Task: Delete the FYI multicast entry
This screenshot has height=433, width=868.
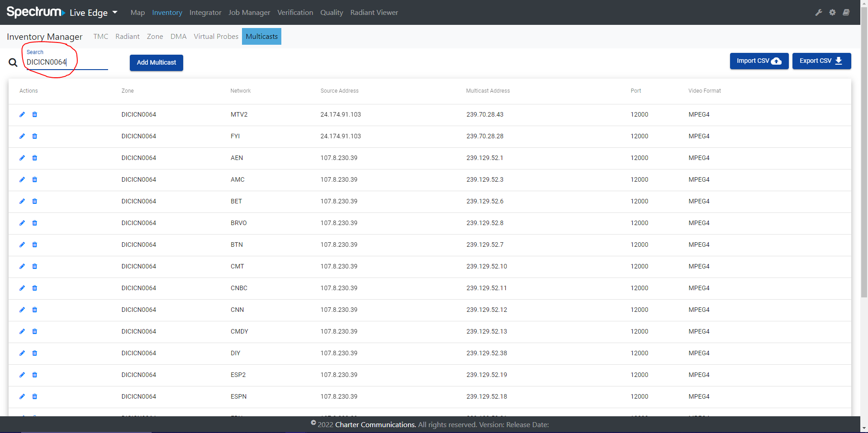Action: (x=35, y=136)
